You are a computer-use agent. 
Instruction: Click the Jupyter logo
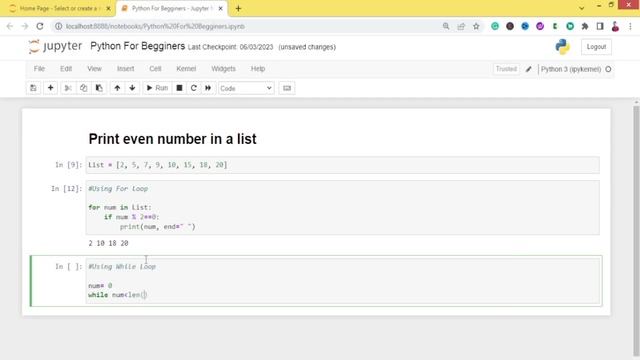coord(56,46)
